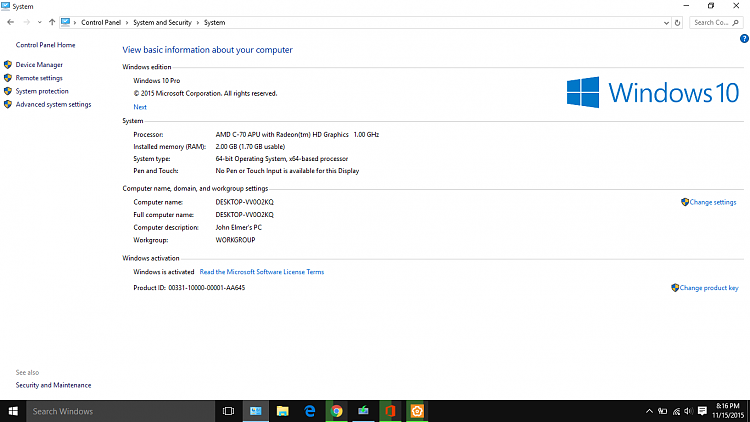Click the computer icon in address bar

[66, 22]
